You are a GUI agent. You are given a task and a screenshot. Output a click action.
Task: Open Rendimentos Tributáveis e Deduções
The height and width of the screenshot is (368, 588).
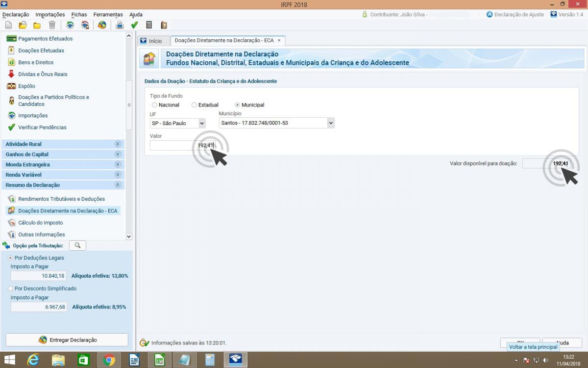[x=61, y=199]
